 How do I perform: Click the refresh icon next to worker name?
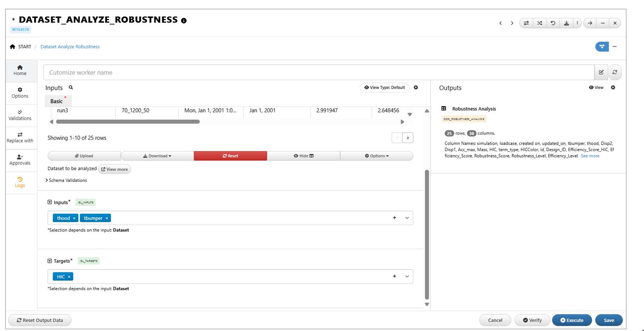coord(615,72)
